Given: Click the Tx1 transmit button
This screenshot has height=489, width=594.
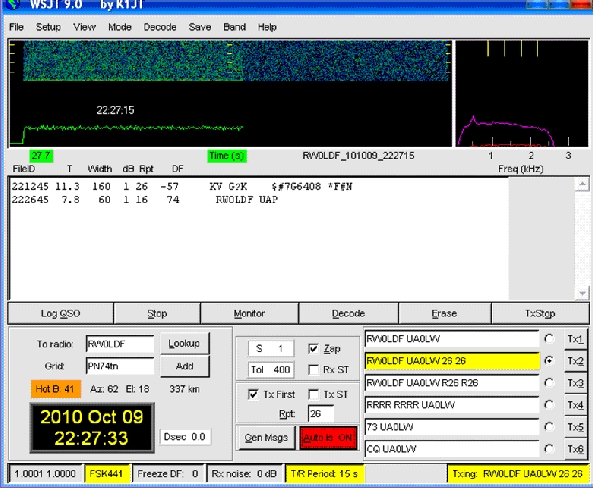Looking at the screenshot, I should 575,339.
